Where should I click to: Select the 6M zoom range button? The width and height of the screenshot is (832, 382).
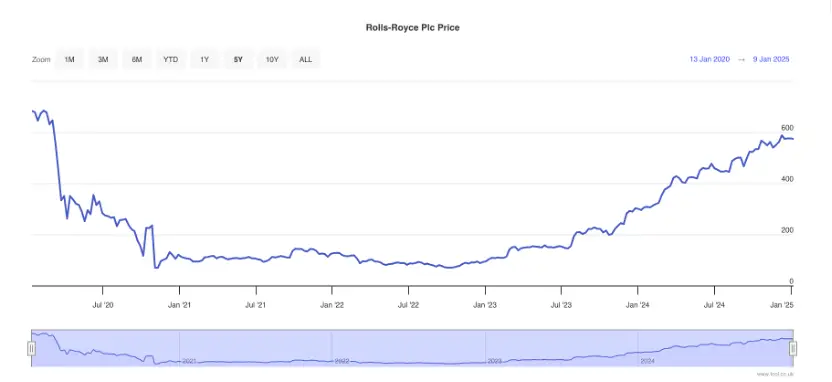click(137, 59)
